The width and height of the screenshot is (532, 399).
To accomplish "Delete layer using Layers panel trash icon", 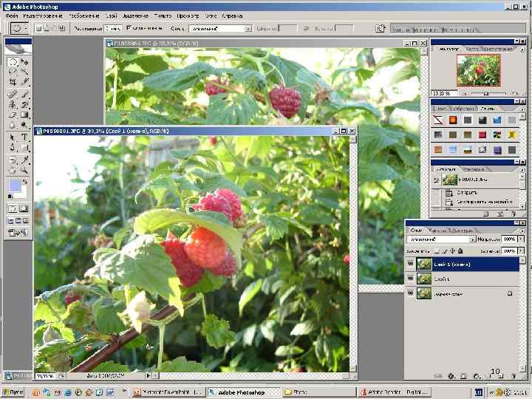I will click(x=514, y=376).
